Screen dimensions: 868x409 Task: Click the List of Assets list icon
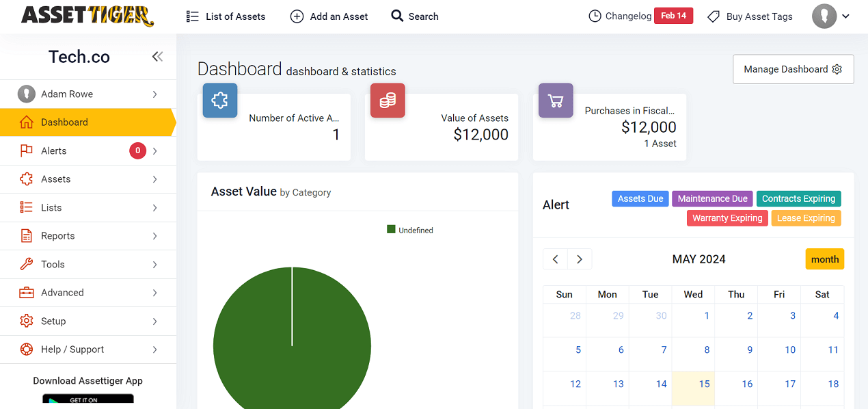point(193,16)
